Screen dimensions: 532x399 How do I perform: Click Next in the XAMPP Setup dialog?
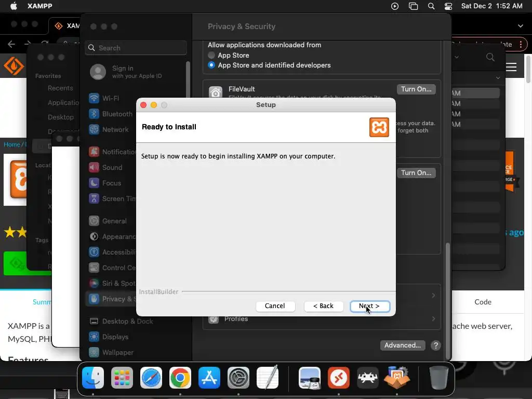[369, 306]
